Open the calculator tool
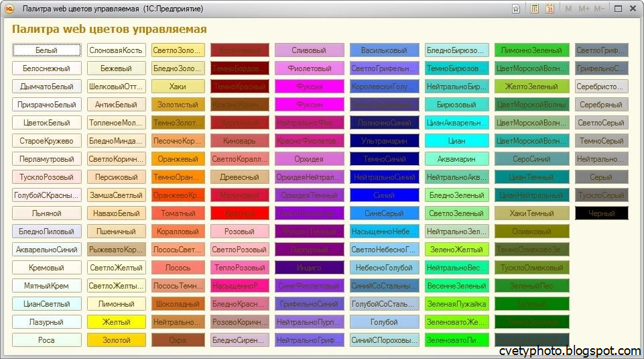 [x=535, y=9]
